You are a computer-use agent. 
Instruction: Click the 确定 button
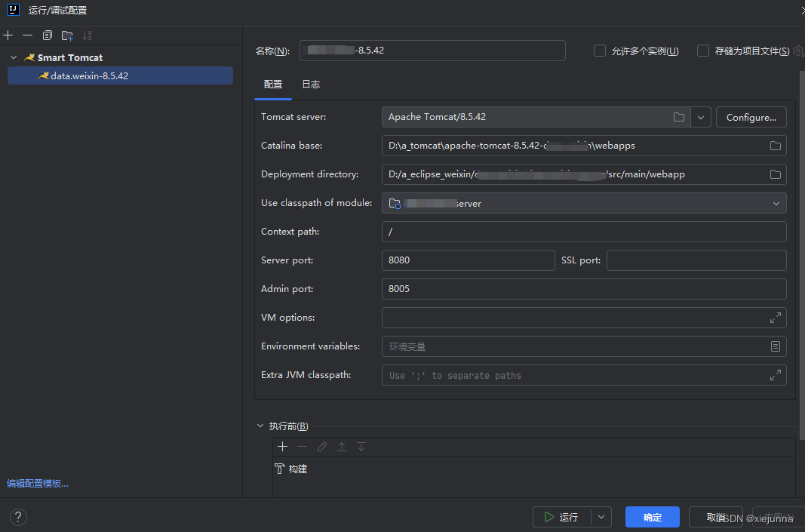click(x=653, y=517)
